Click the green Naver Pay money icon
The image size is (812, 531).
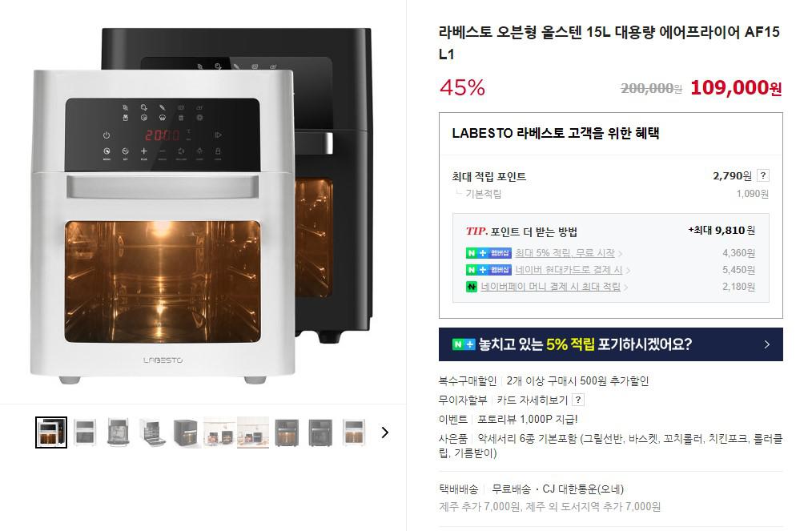click(471, 287)
